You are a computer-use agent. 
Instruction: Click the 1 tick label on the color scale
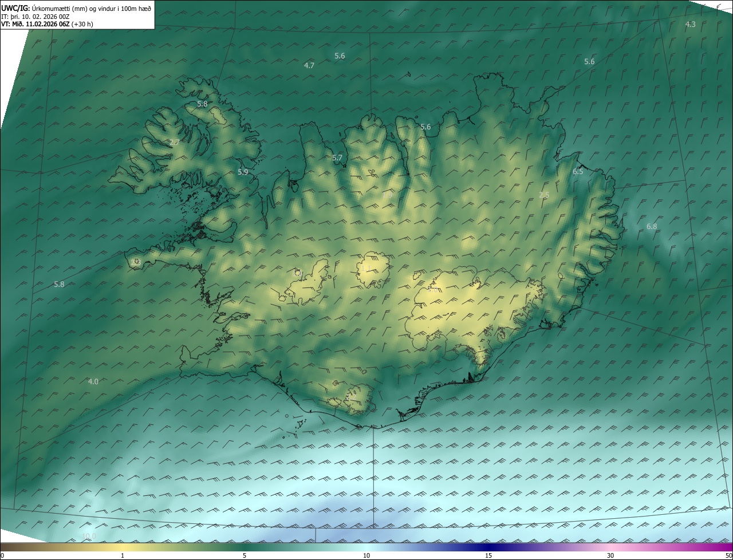click(123, 555)
